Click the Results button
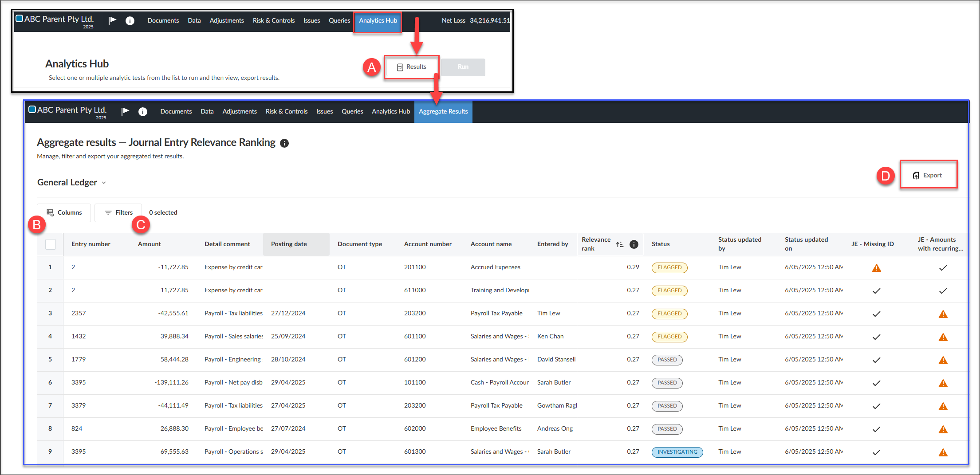The width and height of the screenshot is (980, 475). click(x=412, y=67)
